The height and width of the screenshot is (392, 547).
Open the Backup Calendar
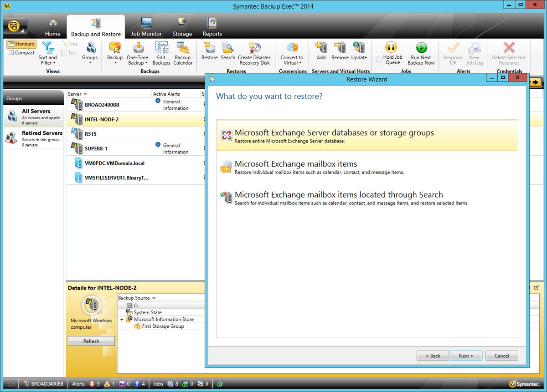click(183, 51)
